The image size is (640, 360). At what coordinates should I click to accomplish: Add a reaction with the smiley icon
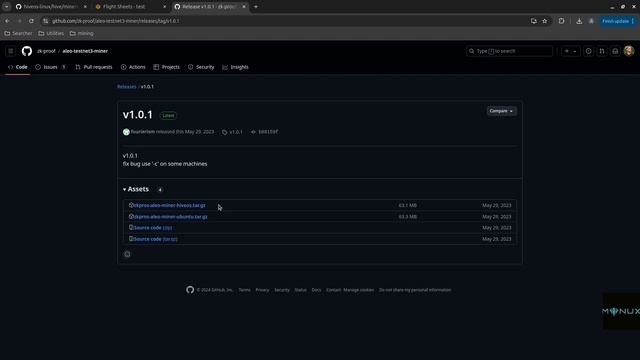(x=127, y=254)
